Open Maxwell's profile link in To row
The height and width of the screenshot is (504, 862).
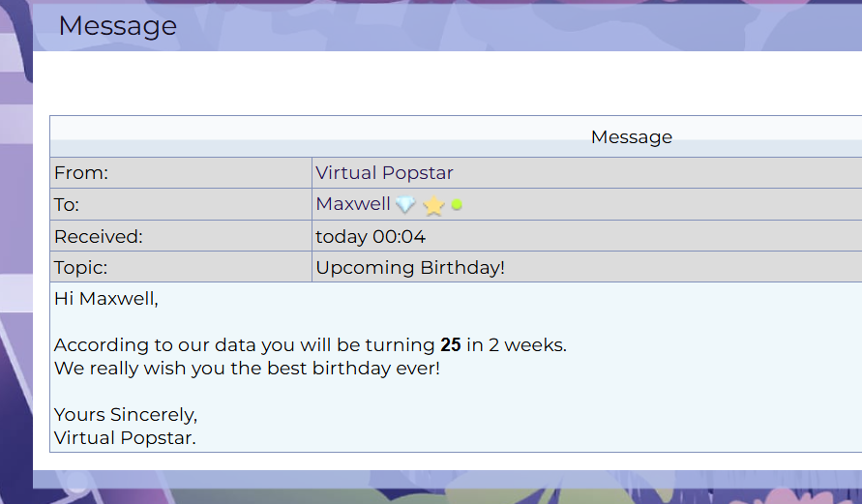click(x=353, y=204)
